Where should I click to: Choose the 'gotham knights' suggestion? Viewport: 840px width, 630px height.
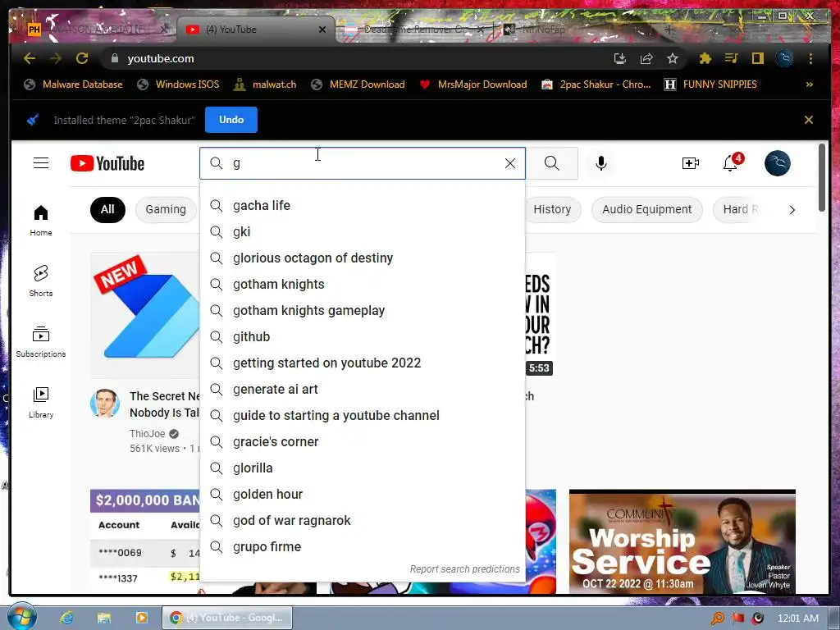362,284
